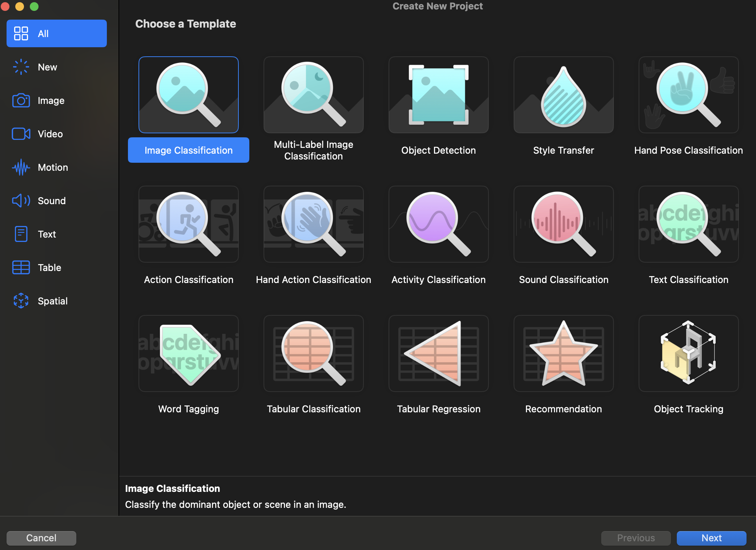This screenshot has width=756, height=550.
Task: Select the Image Classification thumbnail
Action: 188,95
